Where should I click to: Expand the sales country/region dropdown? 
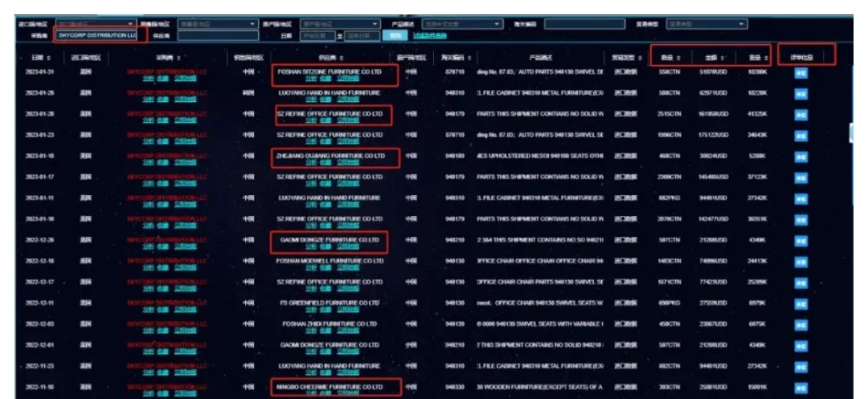coord(218,24)
